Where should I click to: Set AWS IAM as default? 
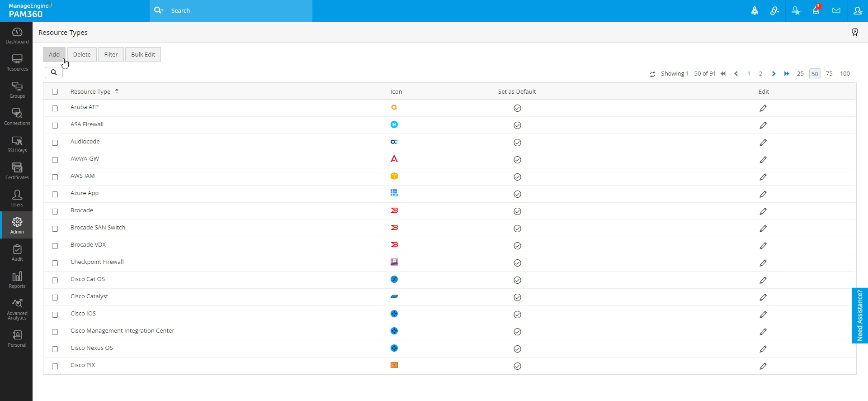[517, 177]
